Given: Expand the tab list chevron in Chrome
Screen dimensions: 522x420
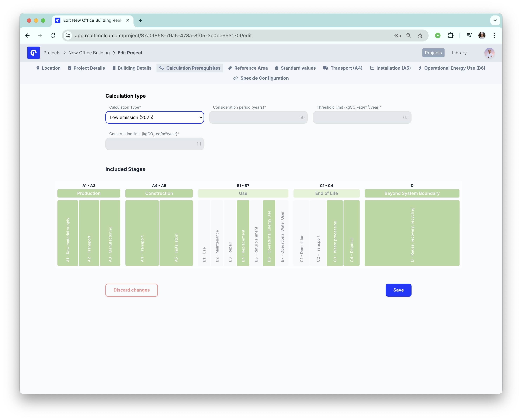Looking at the screenshot, I should pos(495,20).
